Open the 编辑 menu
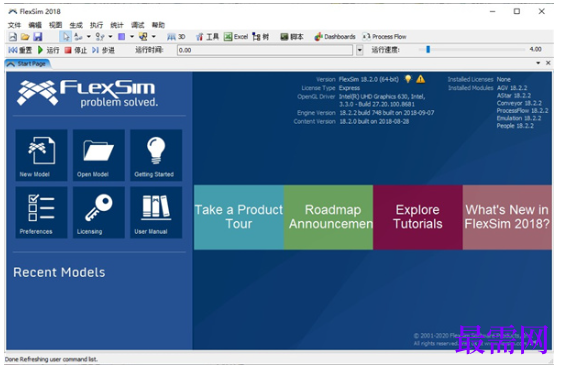 coord(35,25)
